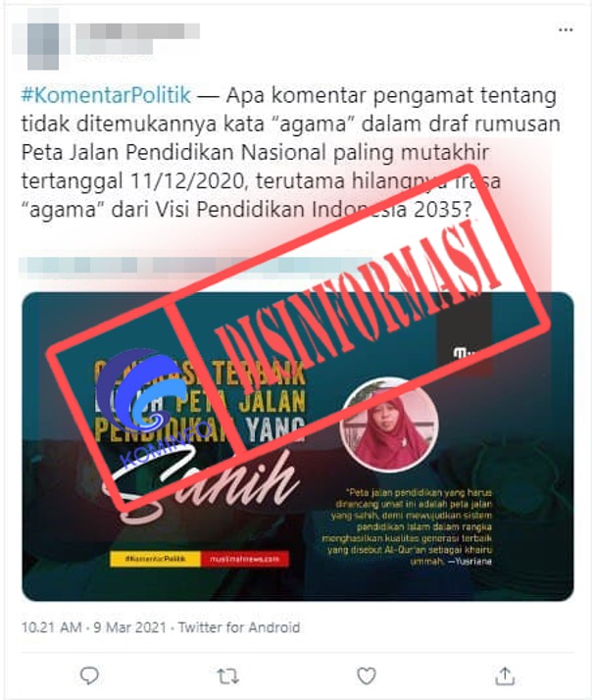Click the blurred profile avatar

point(43,39)
